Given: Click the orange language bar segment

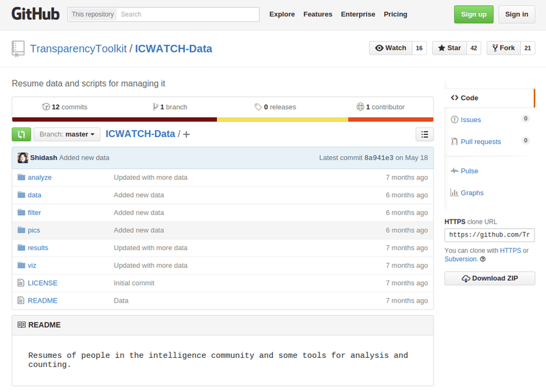Looking at the screenshot, I should [x=390, y=119].
